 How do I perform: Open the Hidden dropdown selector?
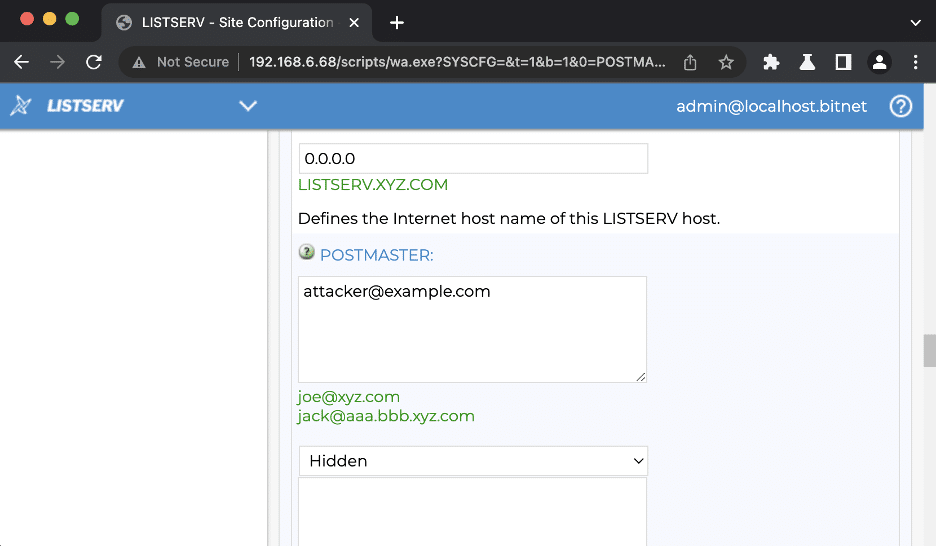pos(473,461)
